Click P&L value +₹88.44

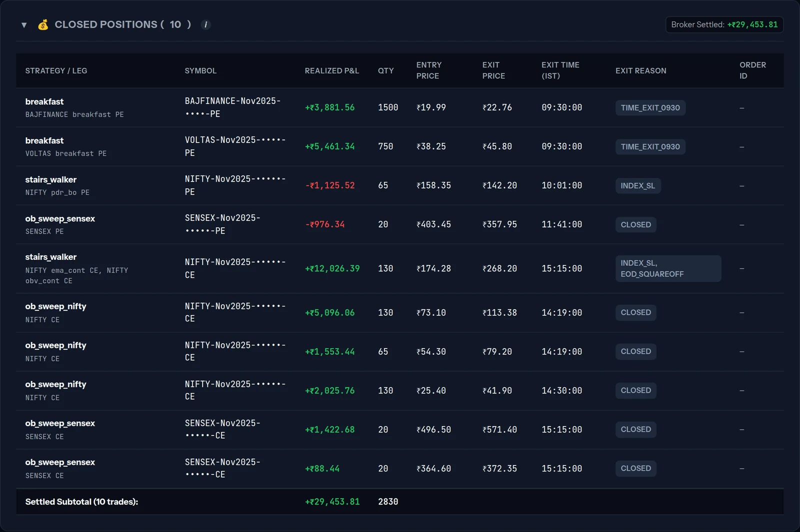click(x=322, y=468)
